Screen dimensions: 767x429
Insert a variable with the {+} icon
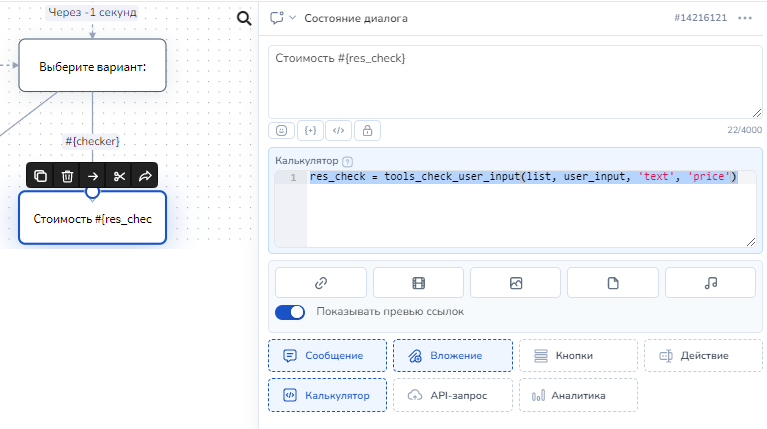(x=310, y=130)
